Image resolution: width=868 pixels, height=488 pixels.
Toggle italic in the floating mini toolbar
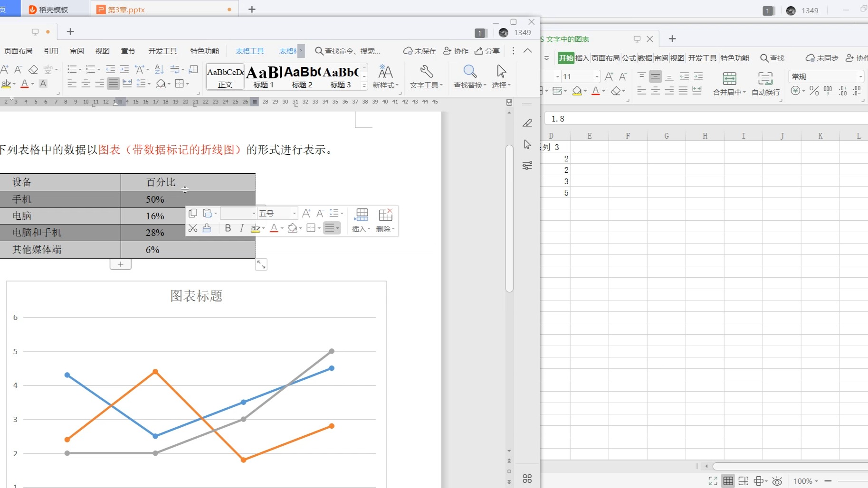click(x=242, y=228)
